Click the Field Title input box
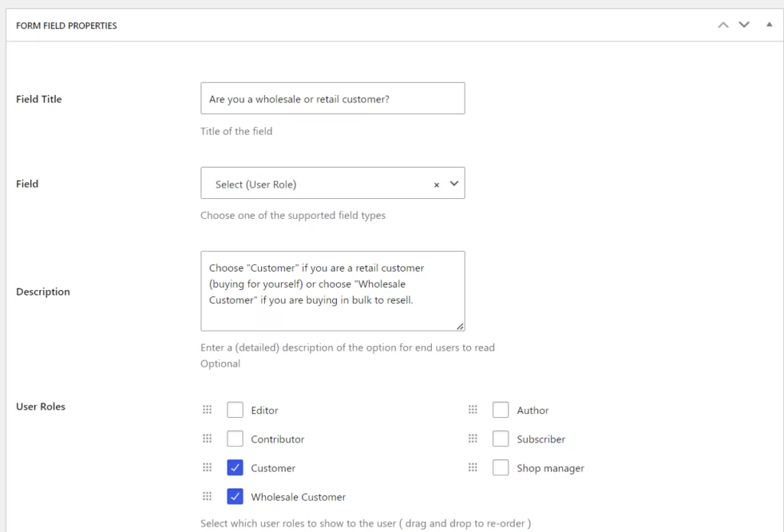 point(332,98)
